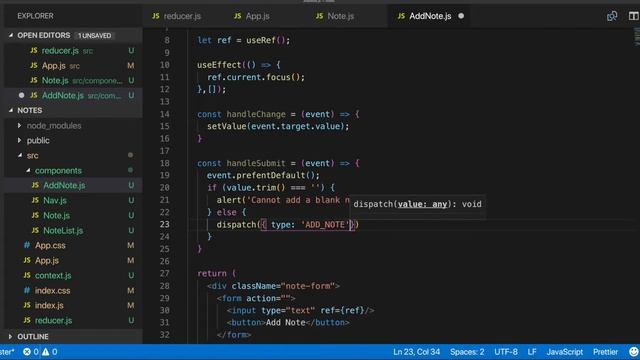Collapse the Open Editors section
The width and height of the screenshot is (640, 360).
coord(11,36)
